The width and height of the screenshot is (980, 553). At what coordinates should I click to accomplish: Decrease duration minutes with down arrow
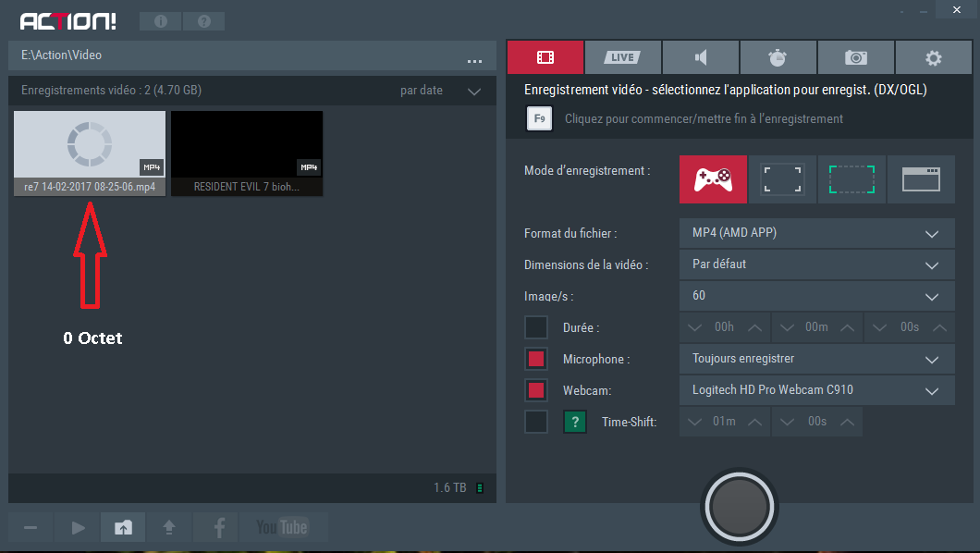(787, 327)
